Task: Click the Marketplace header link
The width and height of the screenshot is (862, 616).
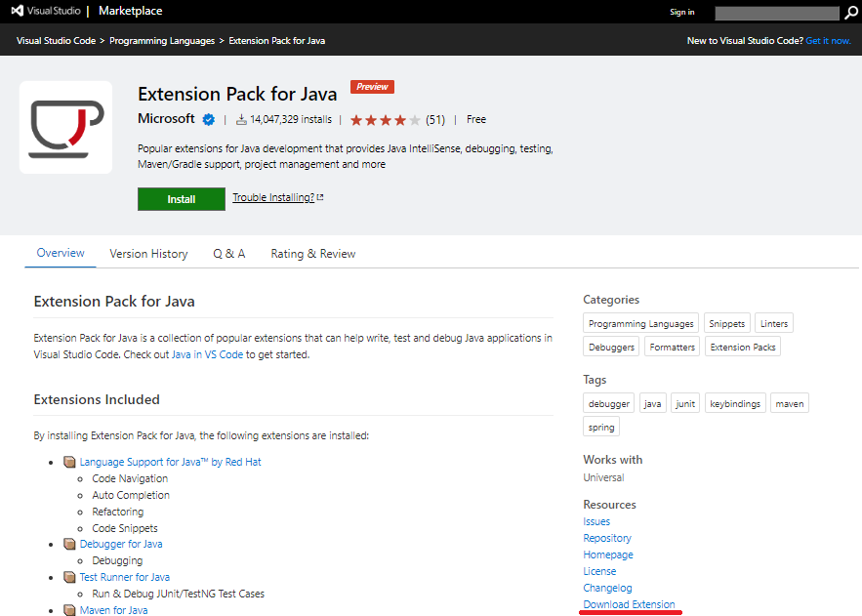Action: (130, 11)
